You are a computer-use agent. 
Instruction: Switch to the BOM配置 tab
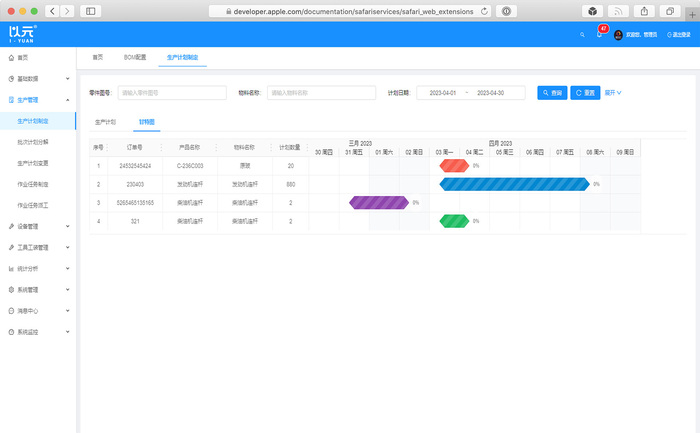pyautogui.click(x=134, y=58)
